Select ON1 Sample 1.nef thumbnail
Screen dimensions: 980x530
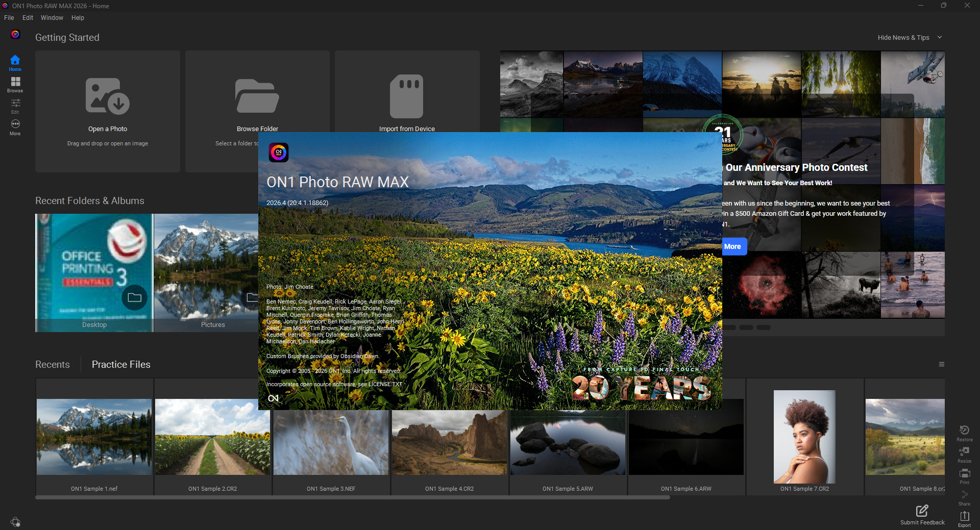point(94,437)
